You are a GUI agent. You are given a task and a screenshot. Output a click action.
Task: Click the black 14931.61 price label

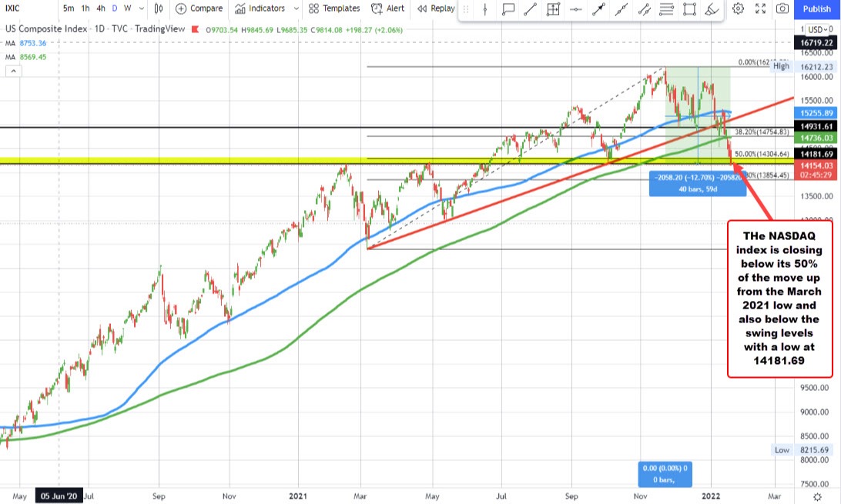pyautogui.click(x=816, y=126)
